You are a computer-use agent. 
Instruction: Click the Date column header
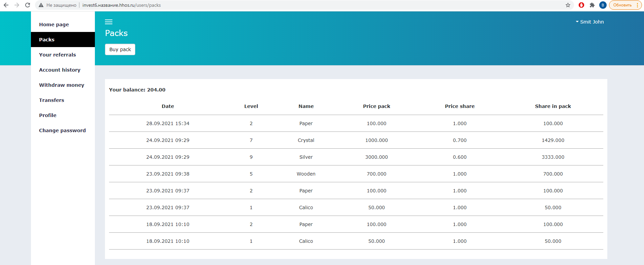click(x=168, y=106)
